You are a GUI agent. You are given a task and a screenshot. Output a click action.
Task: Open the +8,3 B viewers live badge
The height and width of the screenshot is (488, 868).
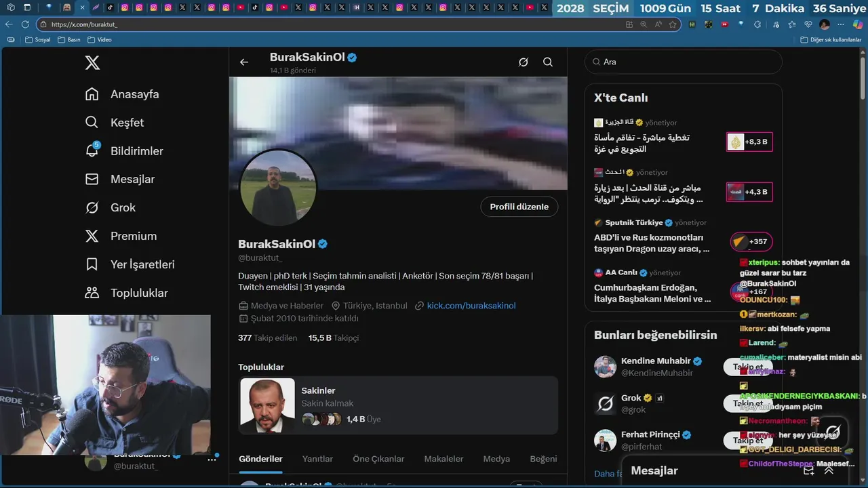(749, 142)
